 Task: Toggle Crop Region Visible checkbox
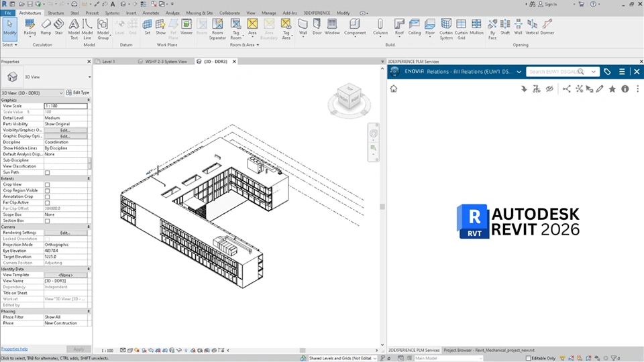tap(47, 190)
